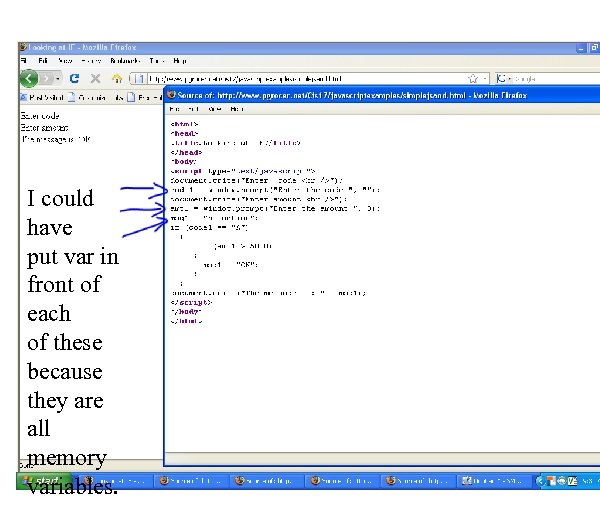Open the search engine selector icon
Viewport: 600px width, 512px height.
pos(503,78)
